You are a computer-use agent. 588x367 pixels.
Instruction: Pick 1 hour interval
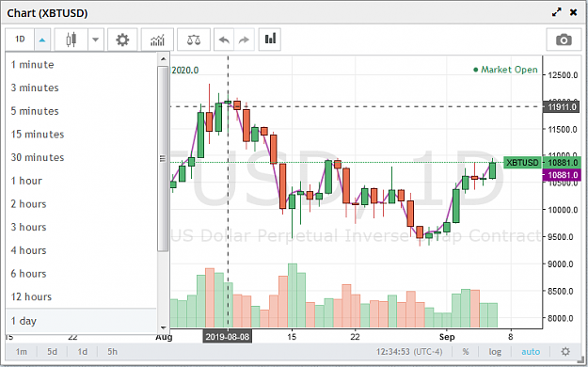tap(81, 181)
